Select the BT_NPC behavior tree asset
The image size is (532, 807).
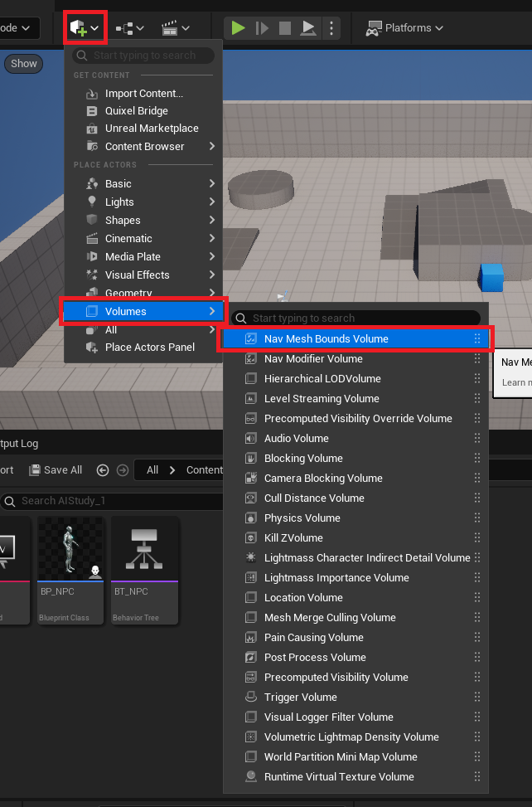pyautogui.click(x=144, y=570)
